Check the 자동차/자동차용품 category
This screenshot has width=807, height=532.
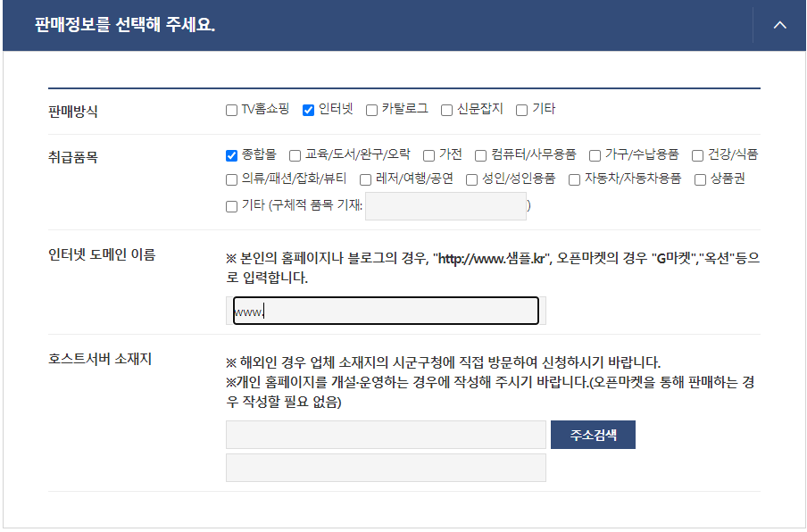[x=574, y=179]
